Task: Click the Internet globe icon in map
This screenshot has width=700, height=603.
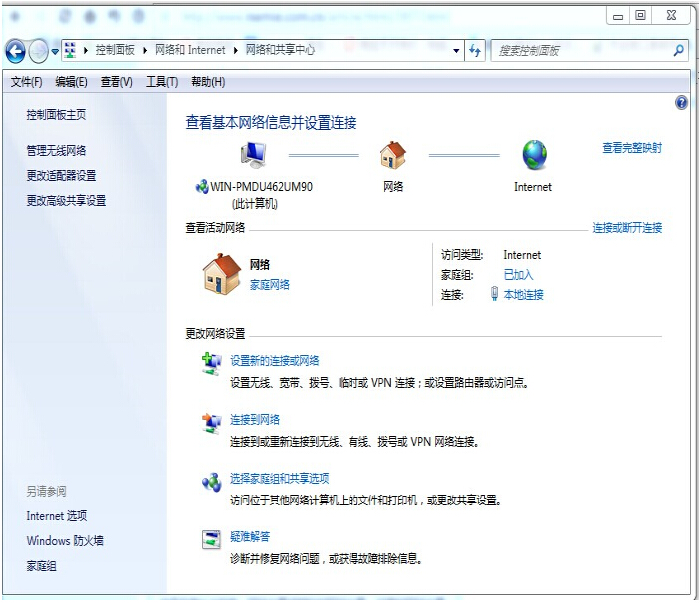Action: [x=535, y=155]
